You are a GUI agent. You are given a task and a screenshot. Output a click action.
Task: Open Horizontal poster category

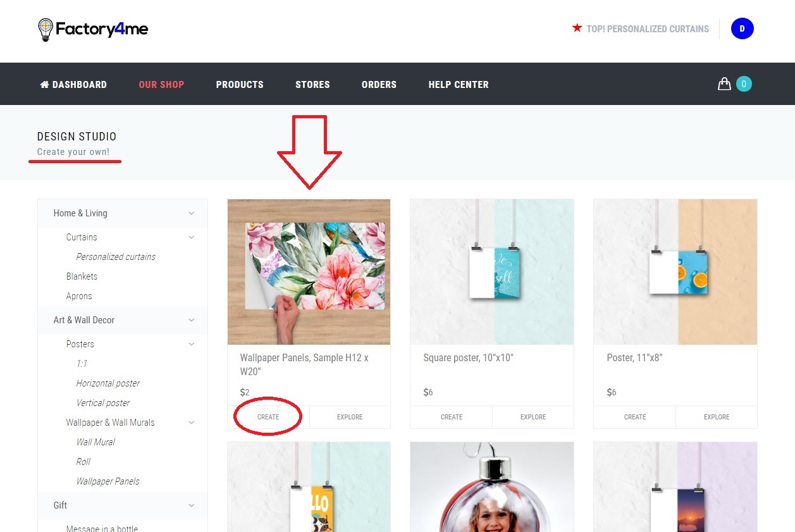(x=108, y=383)
